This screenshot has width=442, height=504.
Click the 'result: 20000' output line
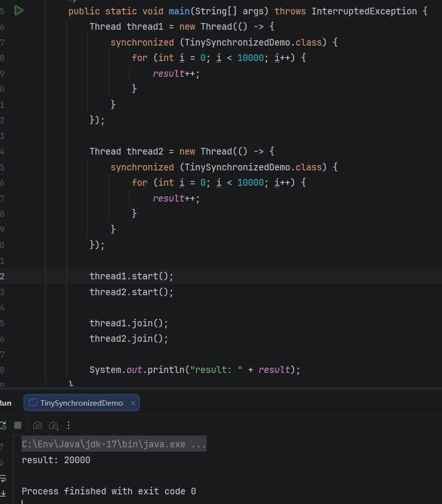[x=56, y=460]
